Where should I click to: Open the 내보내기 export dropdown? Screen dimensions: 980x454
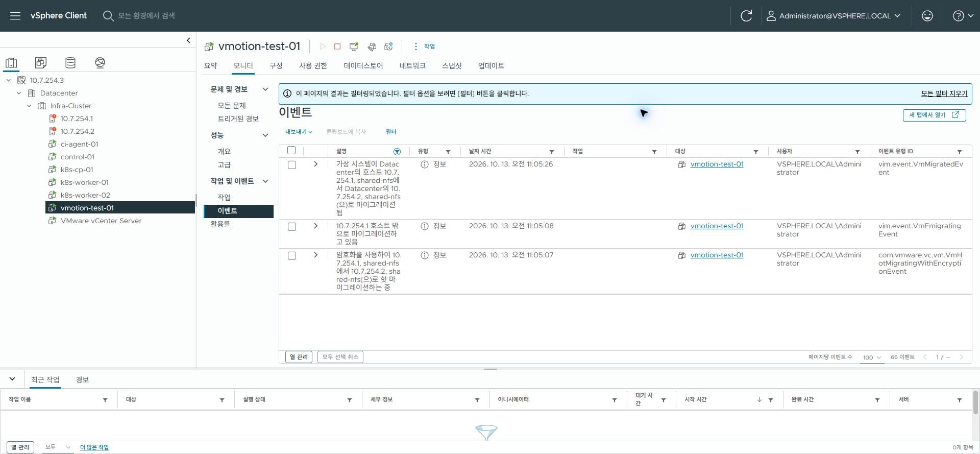(299, 132)
